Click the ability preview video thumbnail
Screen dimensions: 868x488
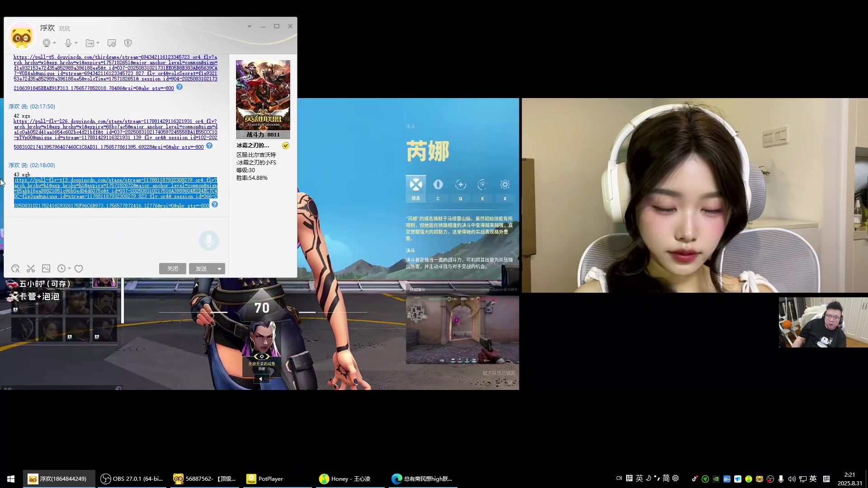pos(462,329)
